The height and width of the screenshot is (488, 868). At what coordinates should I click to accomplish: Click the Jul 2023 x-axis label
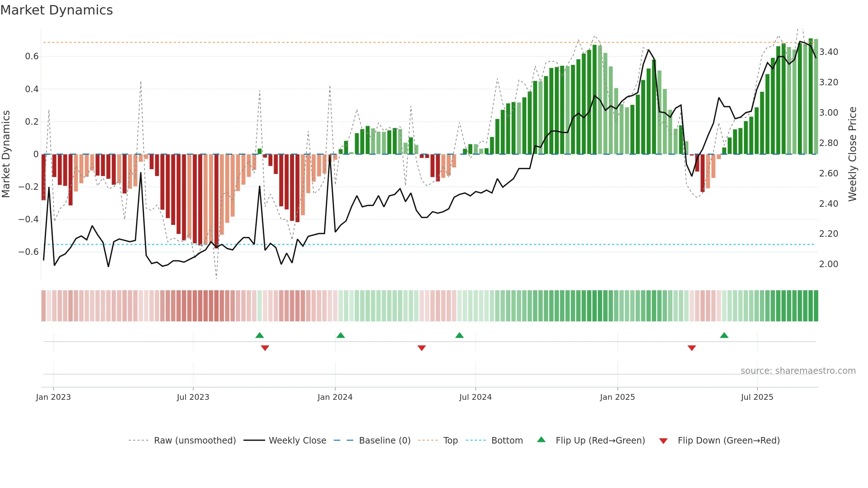[x=193, y=397]
